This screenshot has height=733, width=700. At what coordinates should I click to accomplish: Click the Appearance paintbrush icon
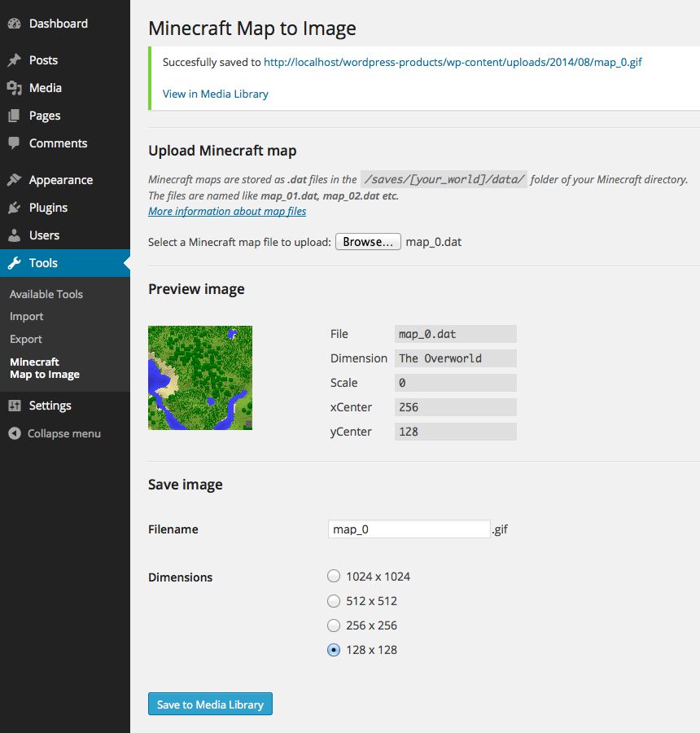[x=15, y=180]
